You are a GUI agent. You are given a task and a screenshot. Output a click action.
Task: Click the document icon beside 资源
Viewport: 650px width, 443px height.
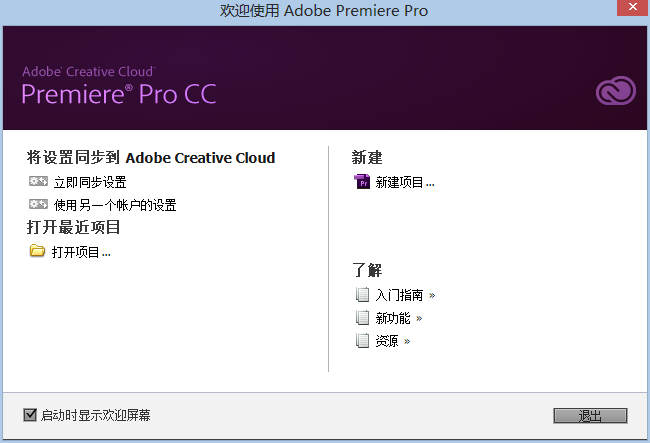(x=362, y=341)
